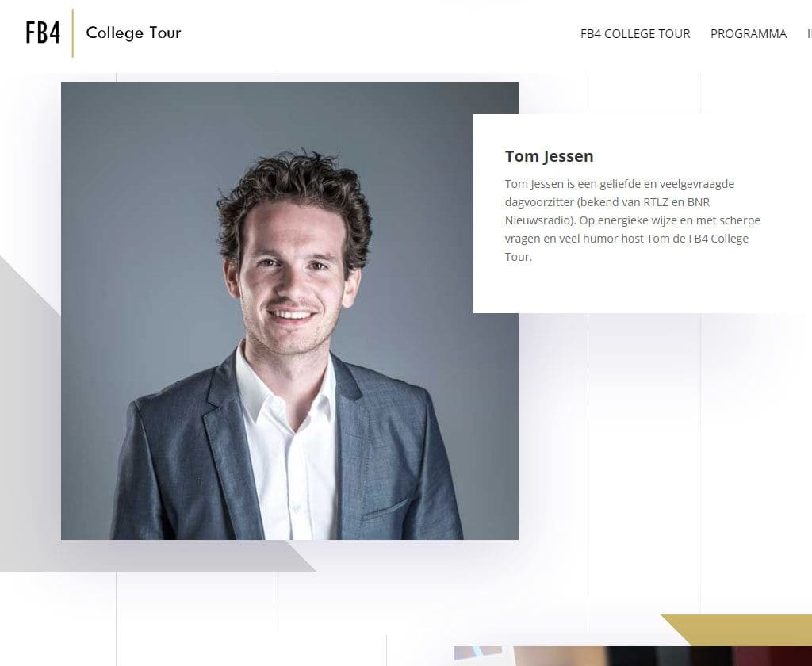Open the partially visible image at page bottom
The image size is (812, 666).
(x=633, y=656)
